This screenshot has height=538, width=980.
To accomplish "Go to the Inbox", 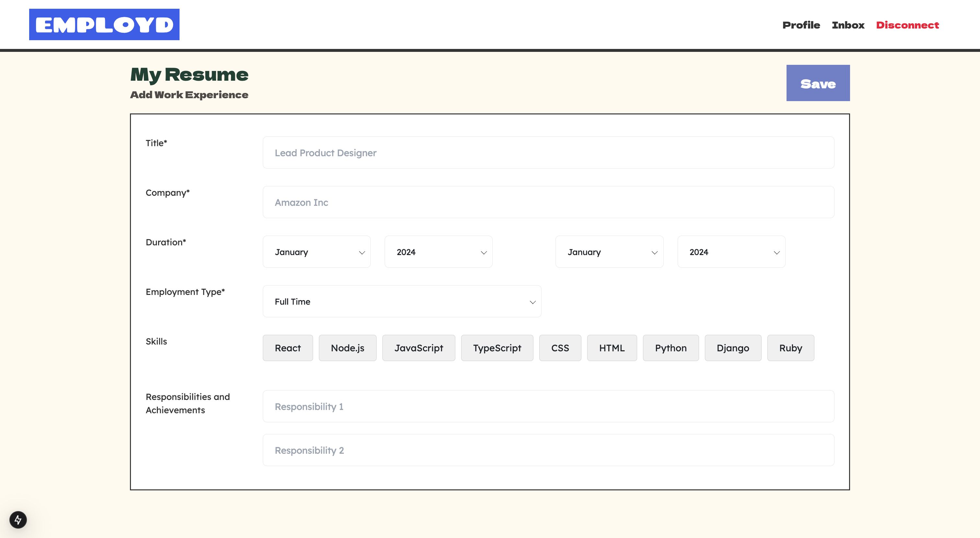I will 848,25.
